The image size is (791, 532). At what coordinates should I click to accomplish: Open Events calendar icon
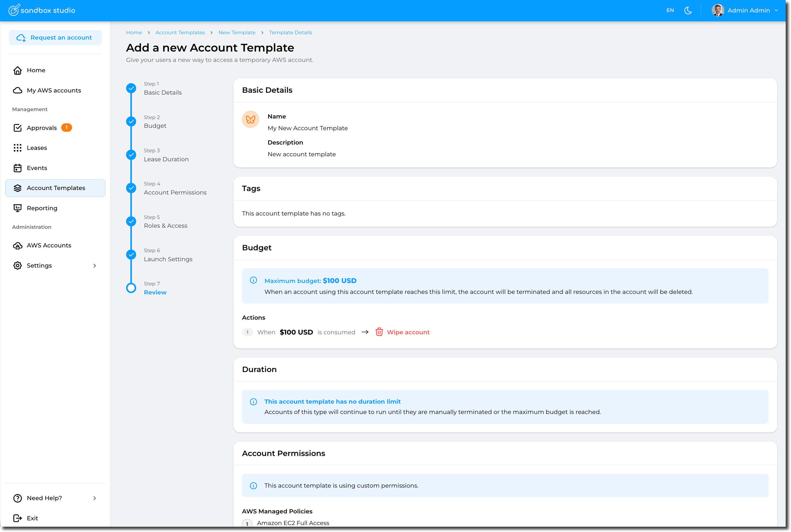[18, 168]
